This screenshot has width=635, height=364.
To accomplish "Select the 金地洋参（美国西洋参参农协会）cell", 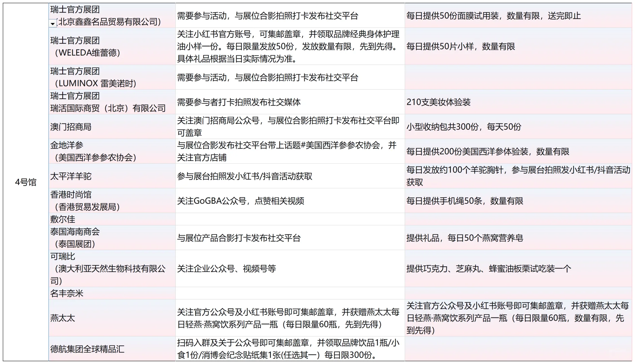I will [112, 151].
